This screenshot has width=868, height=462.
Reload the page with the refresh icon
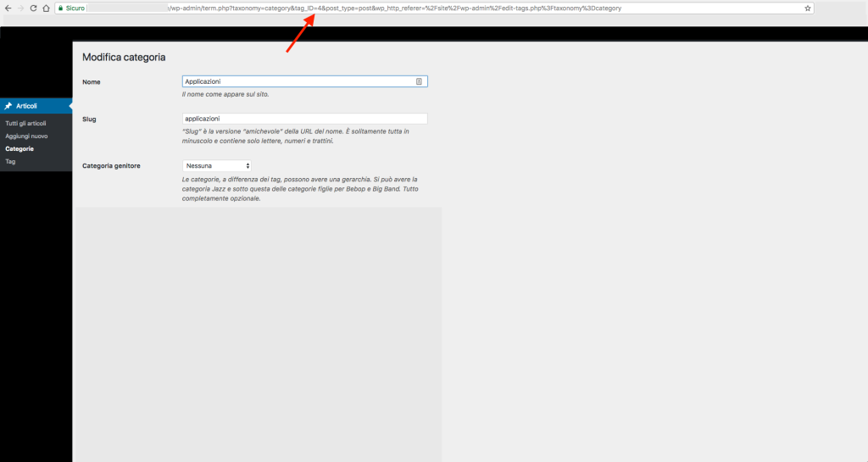(33, 8)
